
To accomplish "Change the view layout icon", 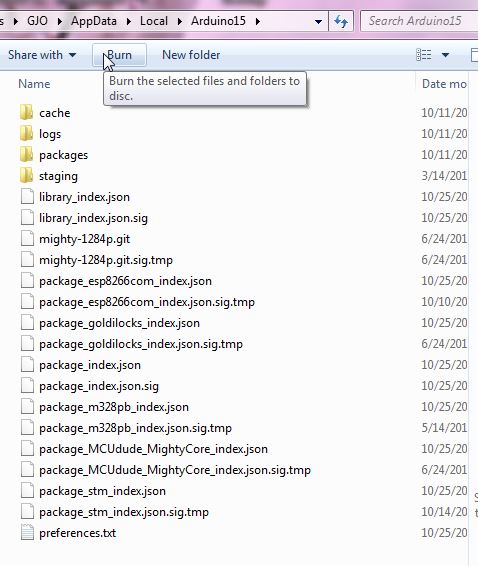I will (424, 55).
